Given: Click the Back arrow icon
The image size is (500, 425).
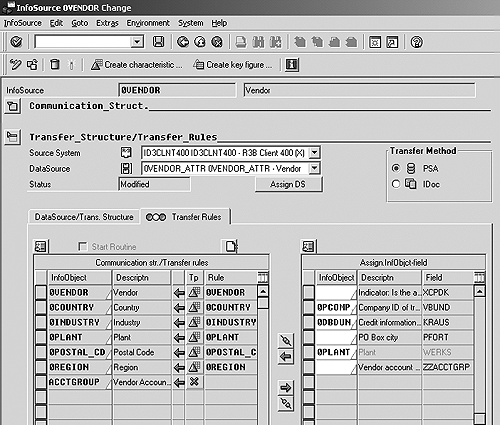Looking at the screenshot, I should pyautogui.click(x=183, y=42).
